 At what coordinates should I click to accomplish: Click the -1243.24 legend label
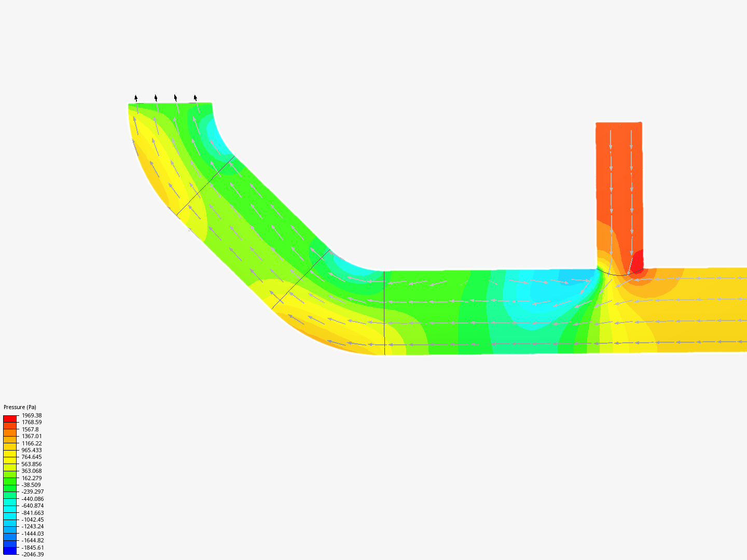click(33, 526)
